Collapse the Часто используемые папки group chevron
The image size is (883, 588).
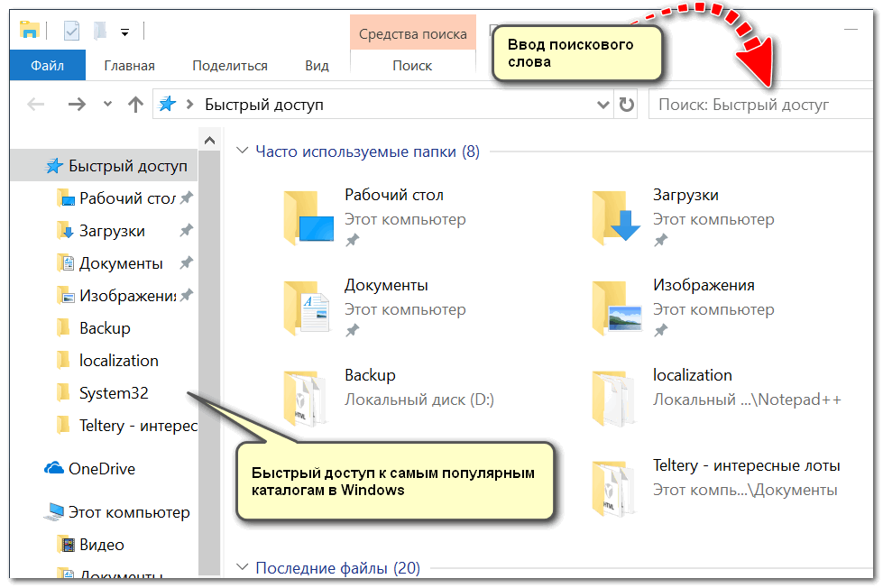242,151
